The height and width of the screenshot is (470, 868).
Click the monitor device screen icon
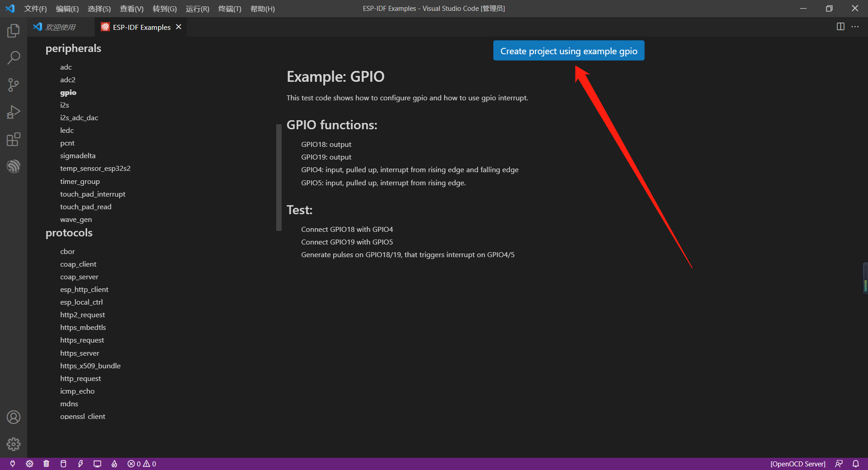pyautogui.click(x=97, y=464)
